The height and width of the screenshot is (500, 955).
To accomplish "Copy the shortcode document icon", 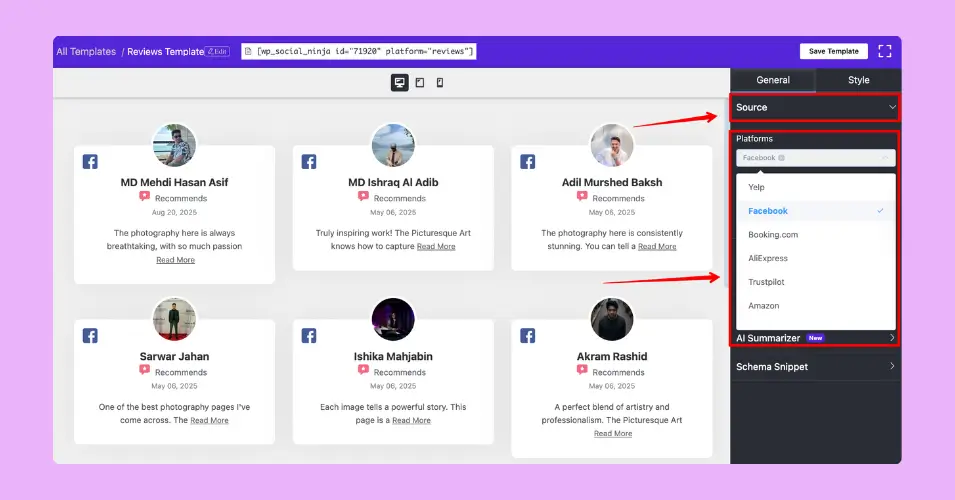I will click(248, 51).
